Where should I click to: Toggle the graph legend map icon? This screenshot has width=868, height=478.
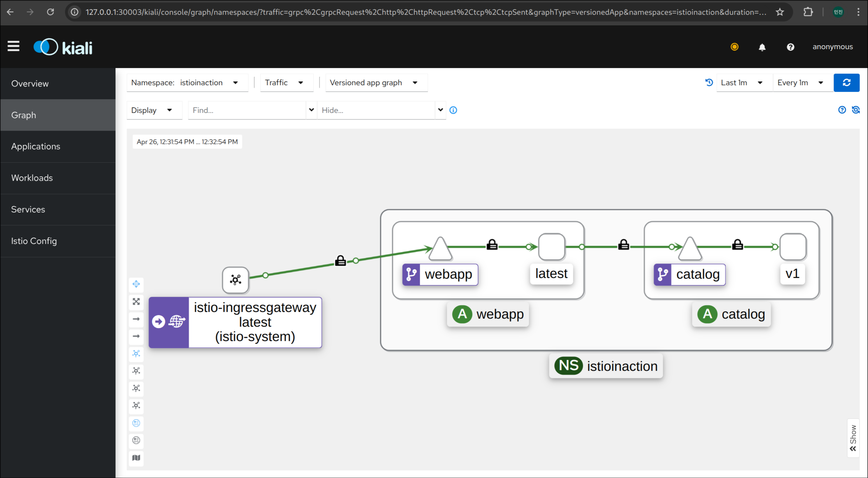pyautogui.click(x=136, y=458)
